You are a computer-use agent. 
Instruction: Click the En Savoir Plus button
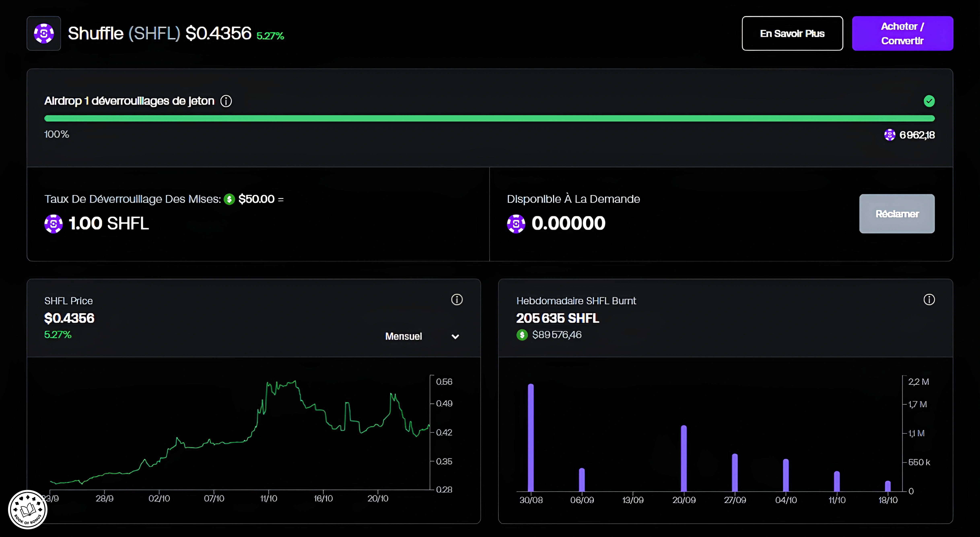pyautogui.click(x=792, y=33)
